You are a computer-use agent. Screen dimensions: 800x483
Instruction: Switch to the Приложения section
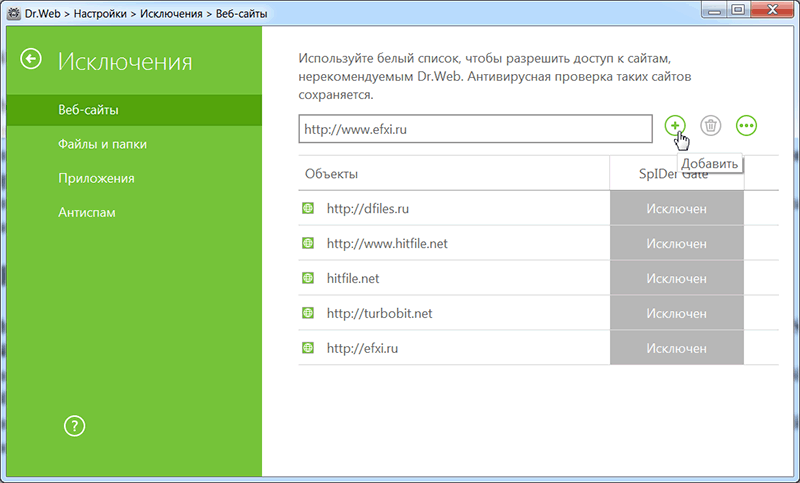click(96, 178)
